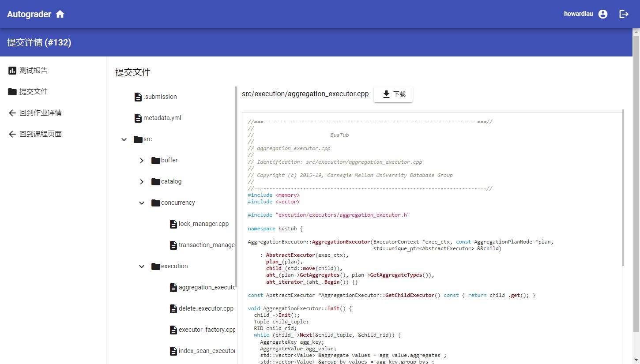Viewport: 640px width, 364px height.
Task: Click the code viewer scrollbar
Action: click(x=623, y=188)
